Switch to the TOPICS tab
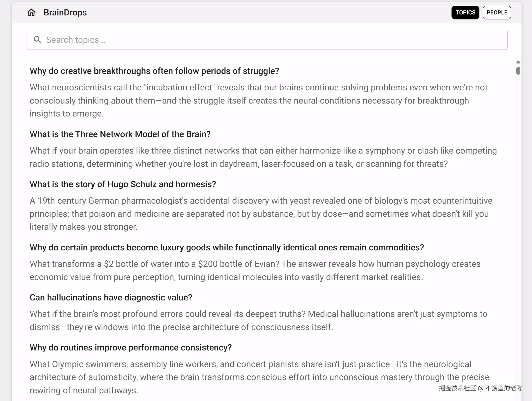The width and height of the screenshot is (532, 401). [465, 12]
